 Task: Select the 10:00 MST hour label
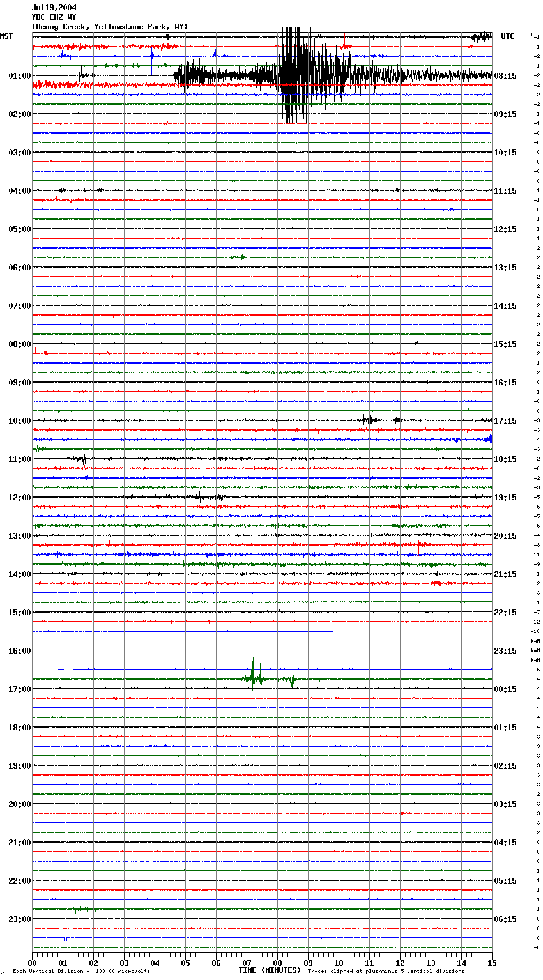coord(20,421)
